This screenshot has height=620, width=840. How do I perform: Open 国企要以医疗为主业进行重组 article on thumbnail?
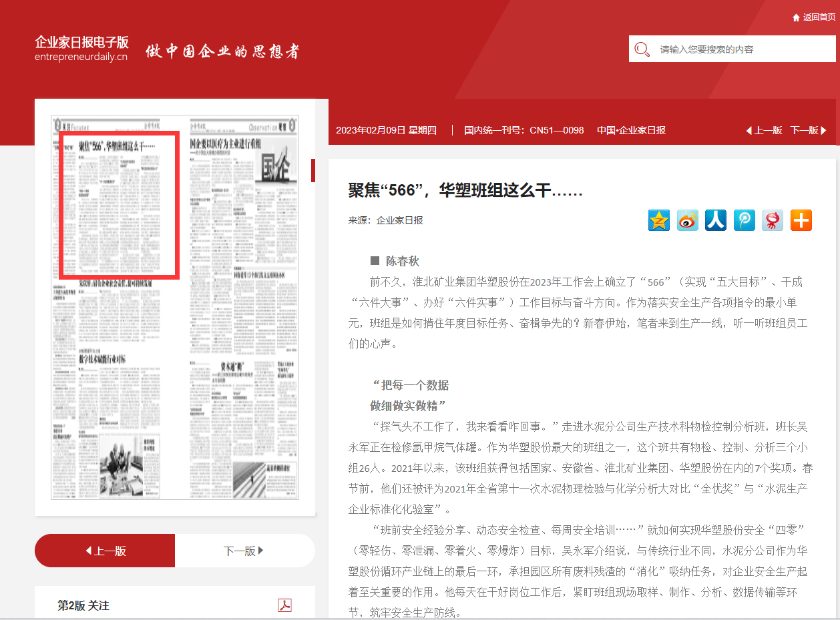227,144
